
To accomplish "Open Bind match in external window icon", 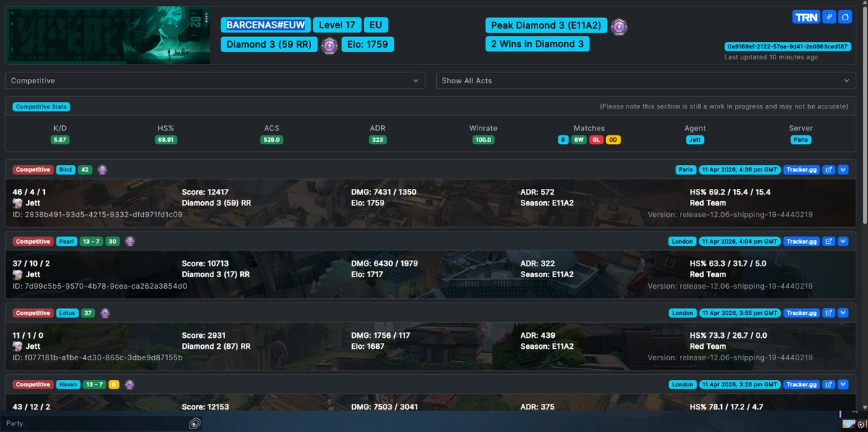I will click(829, 170).
